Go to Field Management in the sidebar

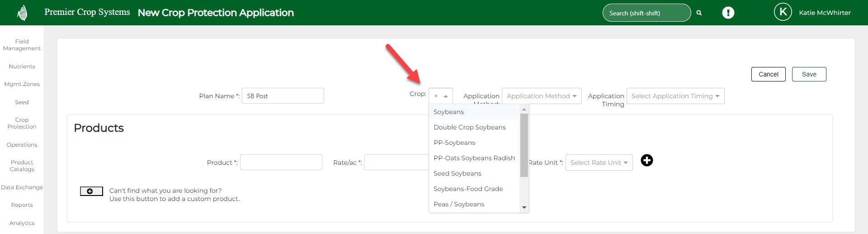pyautogui.click(x=22, y=45)
